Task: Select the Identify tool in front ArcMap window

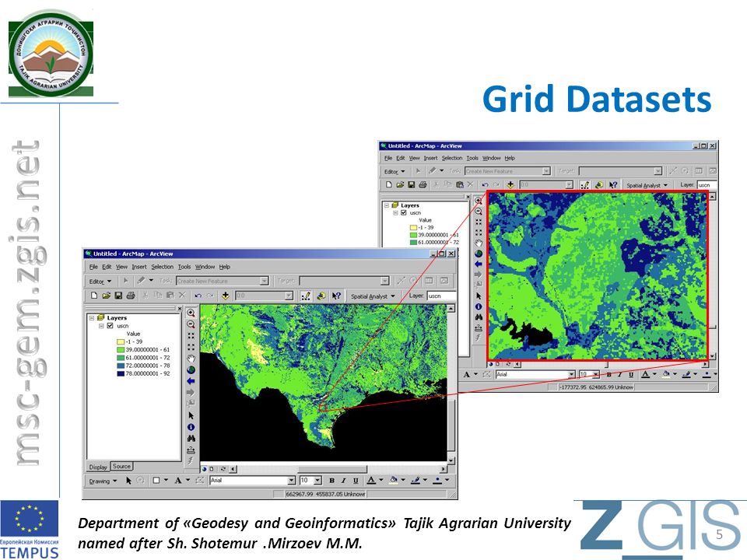Action: [191, 427]
